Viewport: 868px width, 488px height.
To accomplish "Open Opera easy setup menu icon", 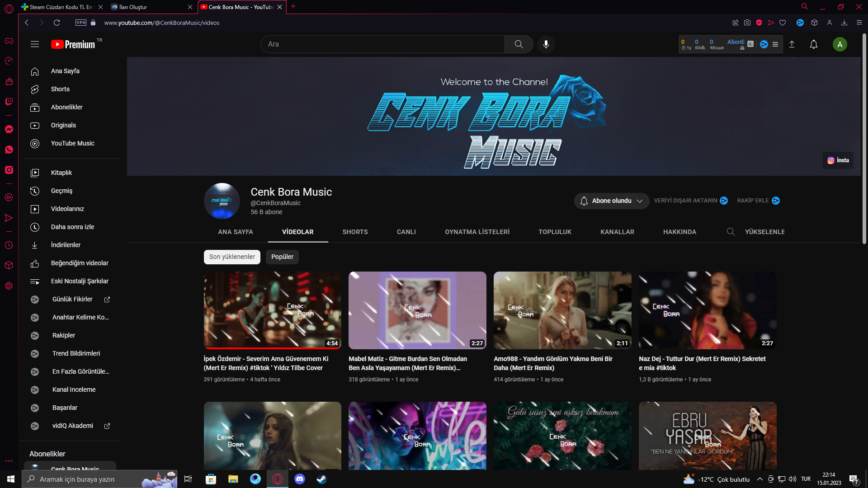I will [859, 23].
